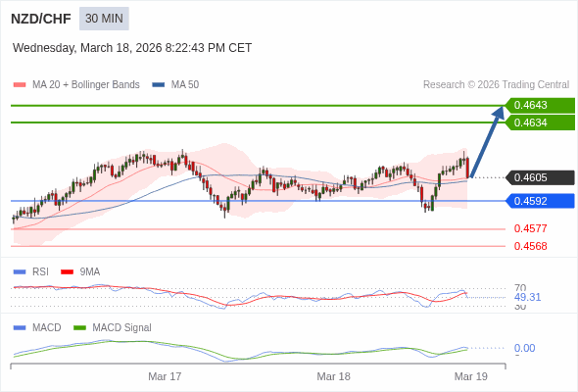Click the 0.4592 pivot price tag
578x392 pixels.
click(540, 201)
